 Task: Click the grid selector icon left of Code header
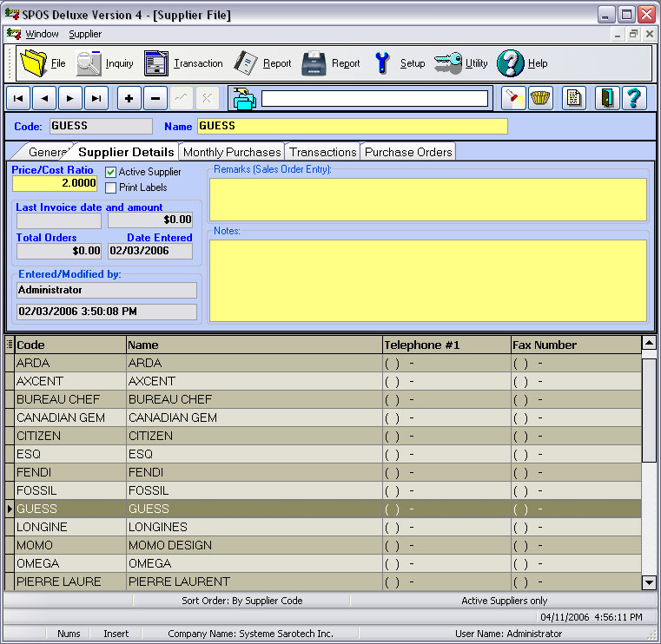point(10,345)
